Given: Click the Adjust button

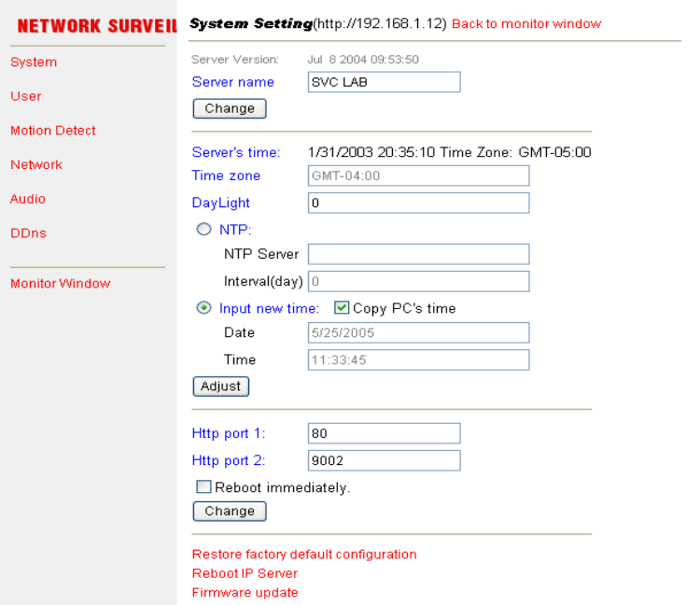Looking at the screenshot, I should coord(221,387).
